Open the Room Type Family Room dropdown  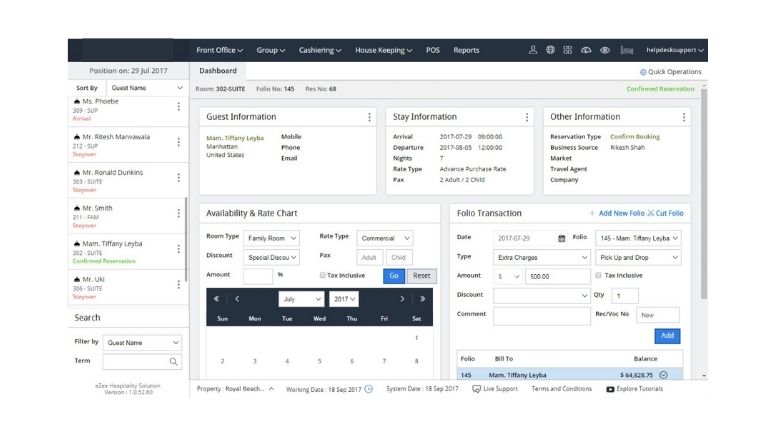272,238
